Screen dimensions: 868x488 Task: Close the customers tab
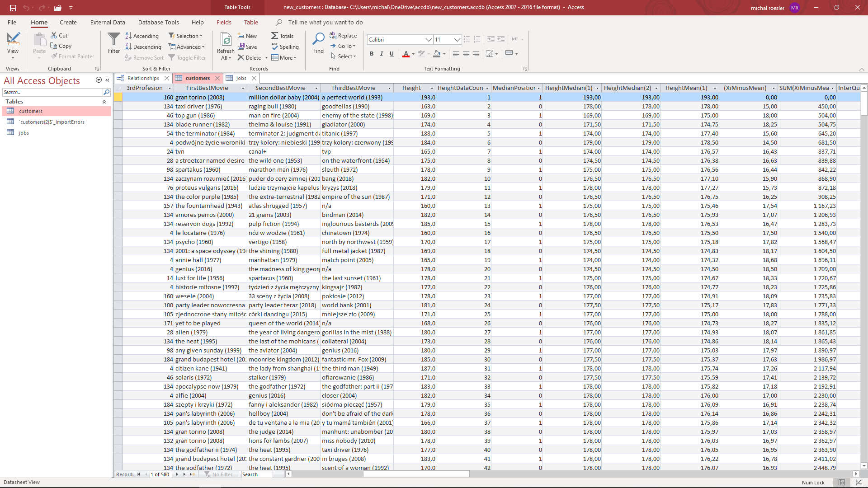(217, 78)
